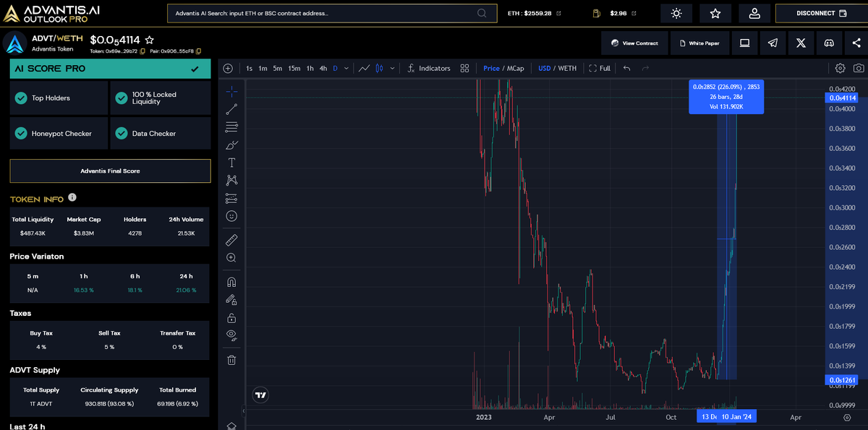Viewport: 868px width, 430px height.
Task: Hide all drawings with the eye icon
Action: 231,335
